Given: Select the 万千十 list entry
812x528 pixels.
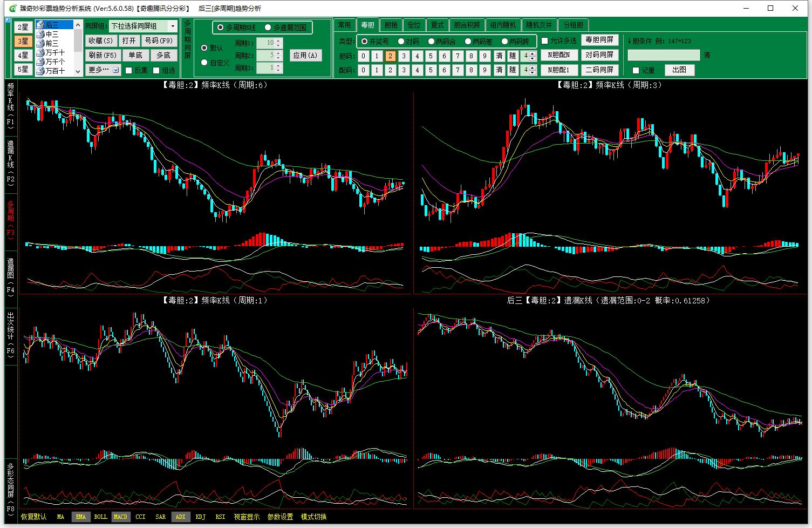Looking at the screenshot, I should [x=54, y=53].
